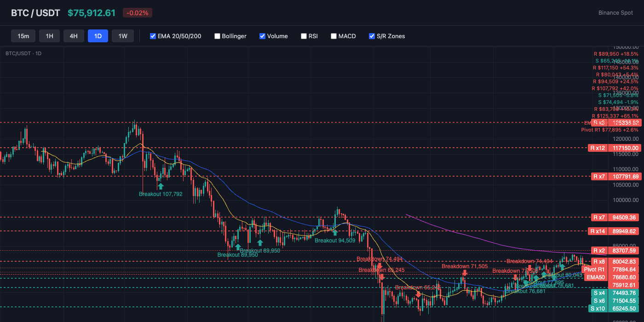Click the 'R $80,043 +5.4%' level entry
Image resolution: width=644 pixels, height=322 pixels.
[x=617, y=75]
